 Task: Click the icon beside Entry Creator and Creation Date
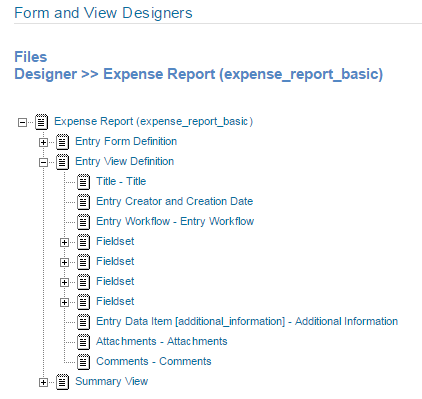coord(83,202)
